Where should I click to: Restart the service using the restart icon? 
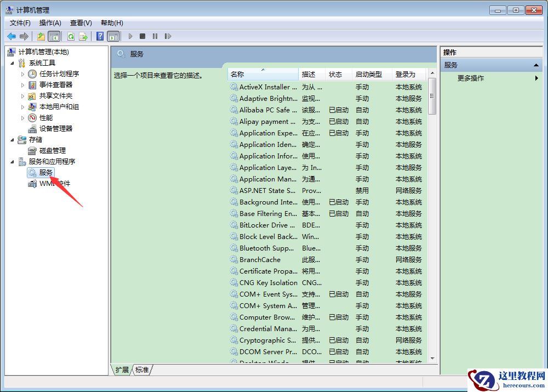coord(168,36)
